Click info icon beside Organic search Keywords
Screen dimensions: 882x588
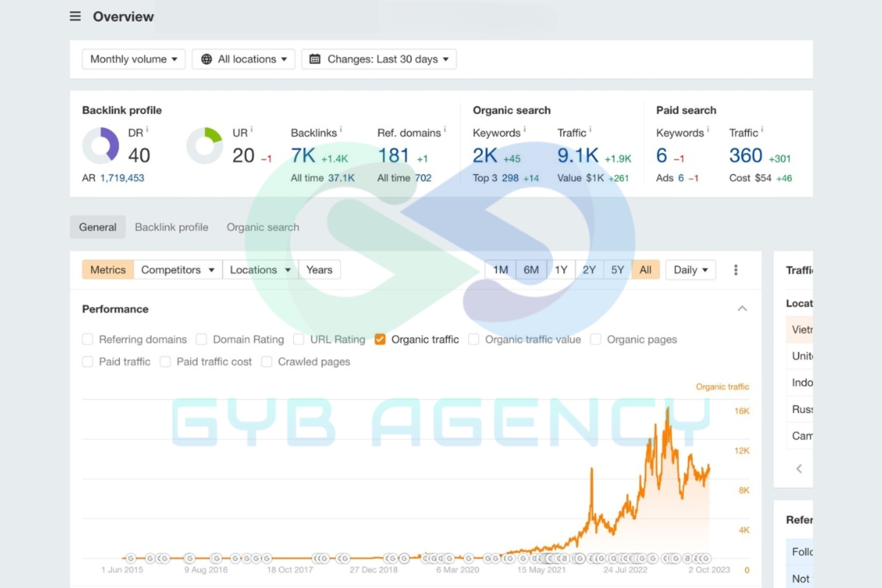point(525,129)
